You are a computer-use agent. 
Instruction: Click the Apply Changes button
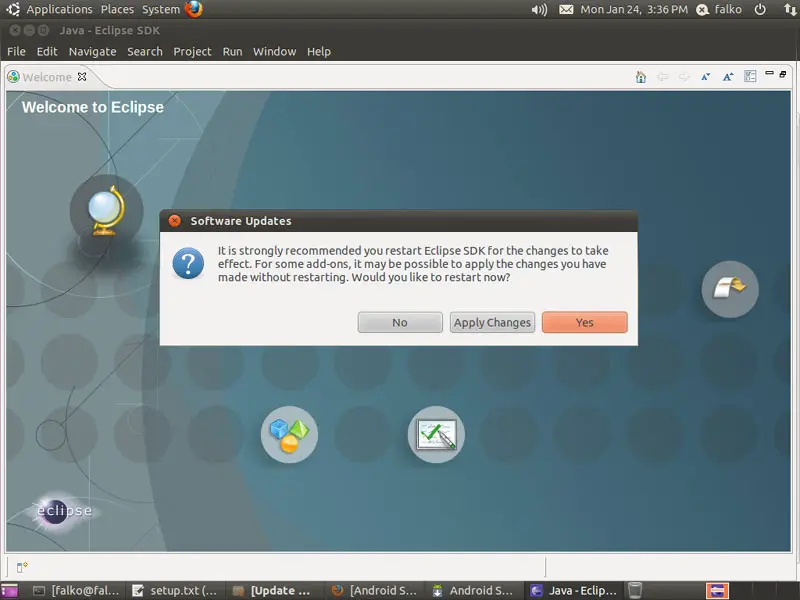[492, 322]
